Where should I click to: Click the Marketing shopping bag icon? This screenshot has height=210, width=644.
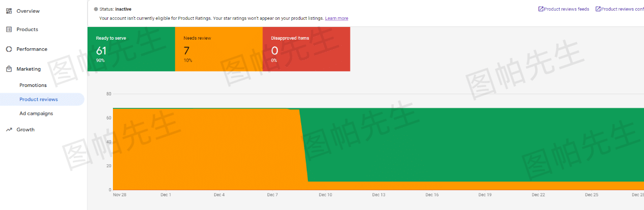point(9,69)
